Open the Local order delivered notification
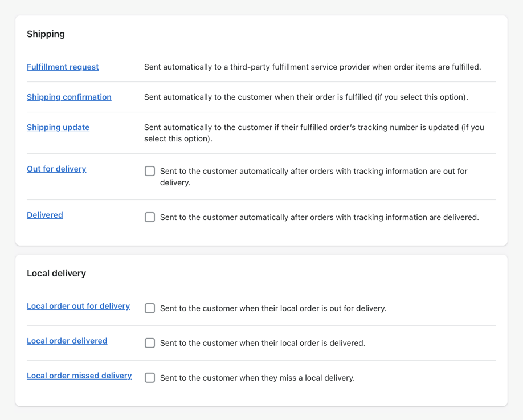Viewport: 523px width, 420px height. coord(67,341)
